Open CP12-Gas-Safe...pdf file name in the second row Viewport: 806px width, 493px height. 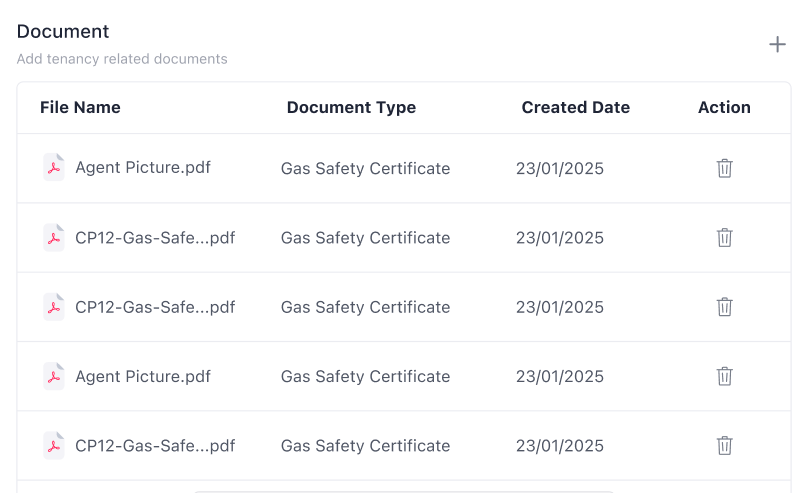[155, 238]
